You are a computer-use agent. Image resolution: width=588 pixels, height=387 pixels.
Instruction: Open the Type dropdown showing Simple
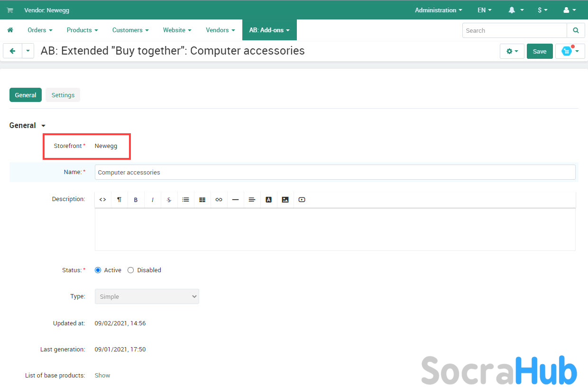tap(147, 296)
